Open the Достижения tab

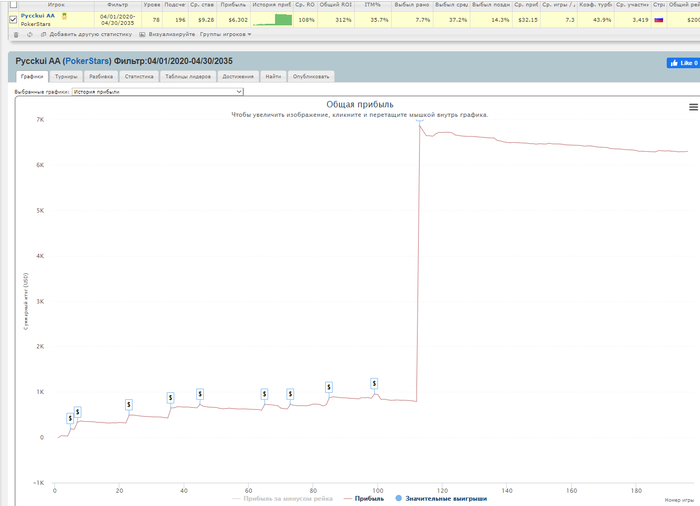pyautogui.click(x=238, y=76)
